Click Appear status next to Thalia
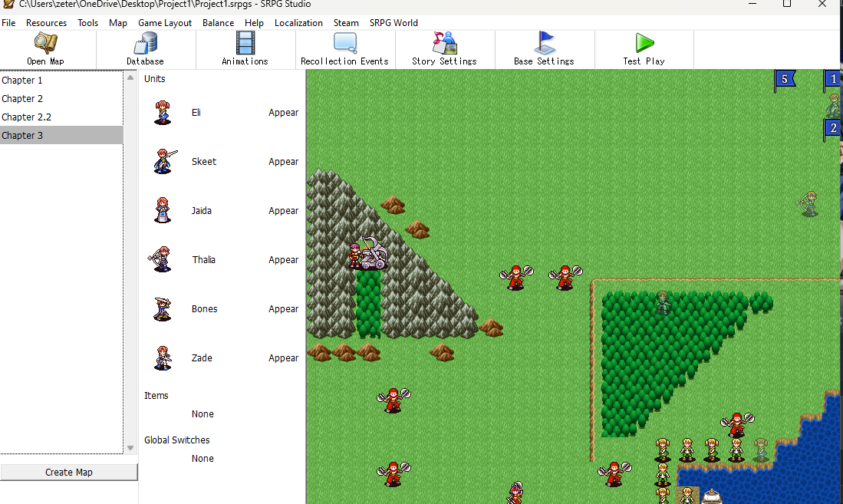Image resolution: width=843 pixels, height=504 pixels. [x=283, y=259]
